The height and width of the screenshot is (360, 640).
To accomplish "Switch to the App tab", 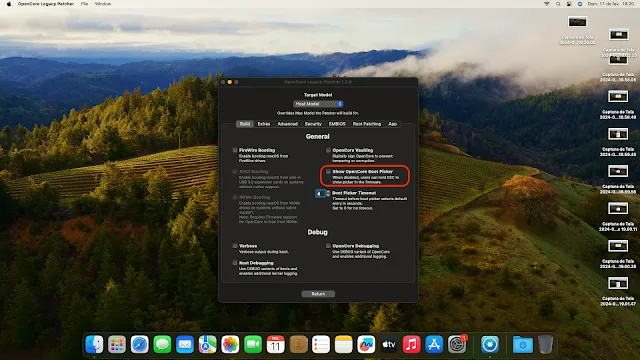I will 392,124.
